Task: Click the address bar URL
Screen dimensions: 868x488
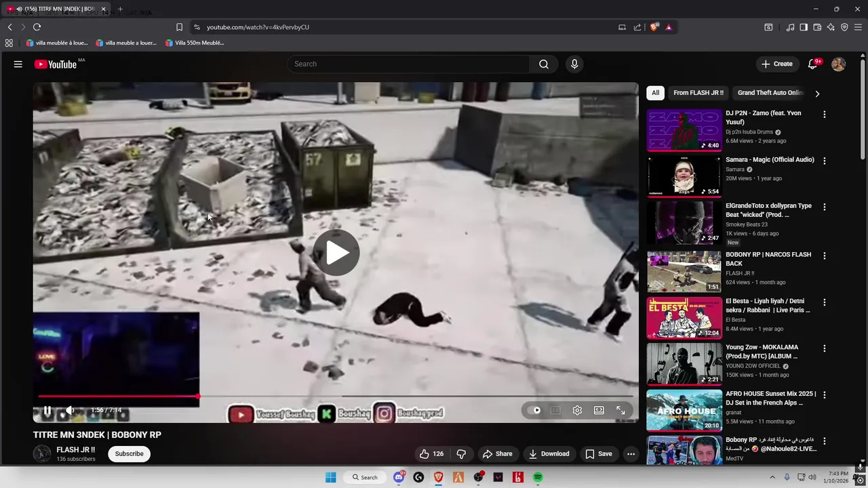Action: click(x=258, y=27)
